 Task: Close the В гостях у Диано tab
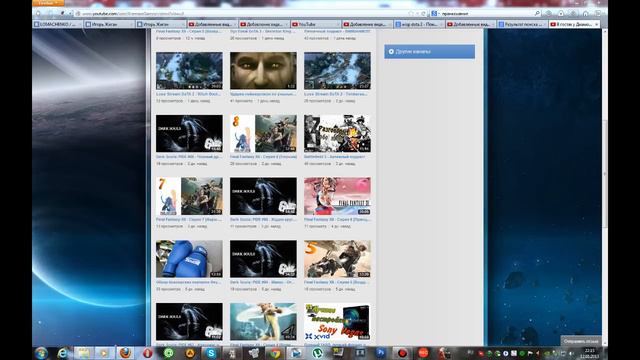pyautogui.click(x=596, y=24)
